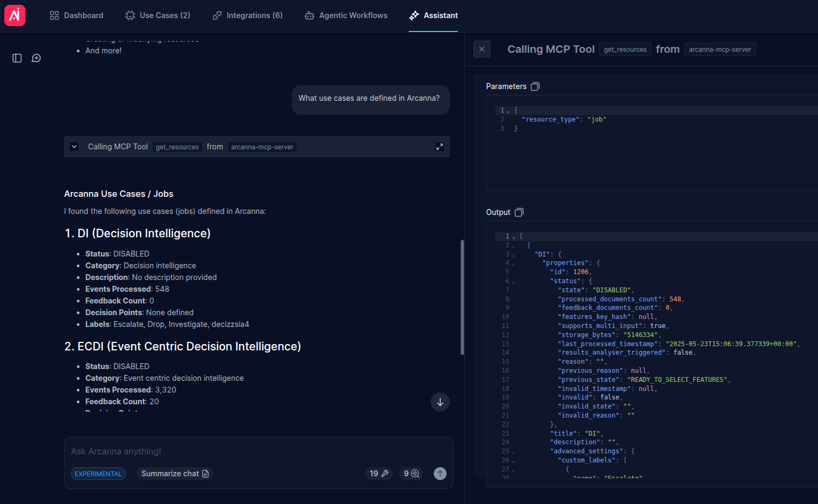This screenshot has height=504, width=818.
Task: Click the EXPERIMENTAL badge
Action: [98, 474]
